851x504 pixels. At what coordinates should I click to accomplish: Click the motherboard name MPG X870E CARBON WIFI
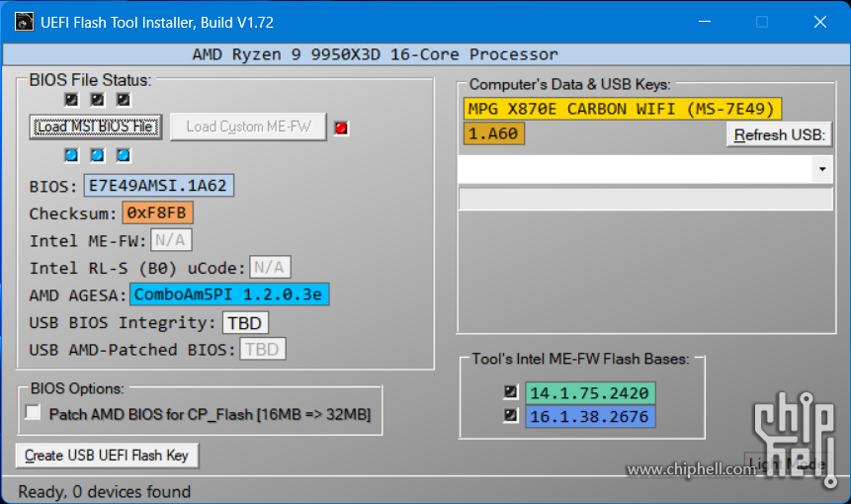(x=623, y=109)
